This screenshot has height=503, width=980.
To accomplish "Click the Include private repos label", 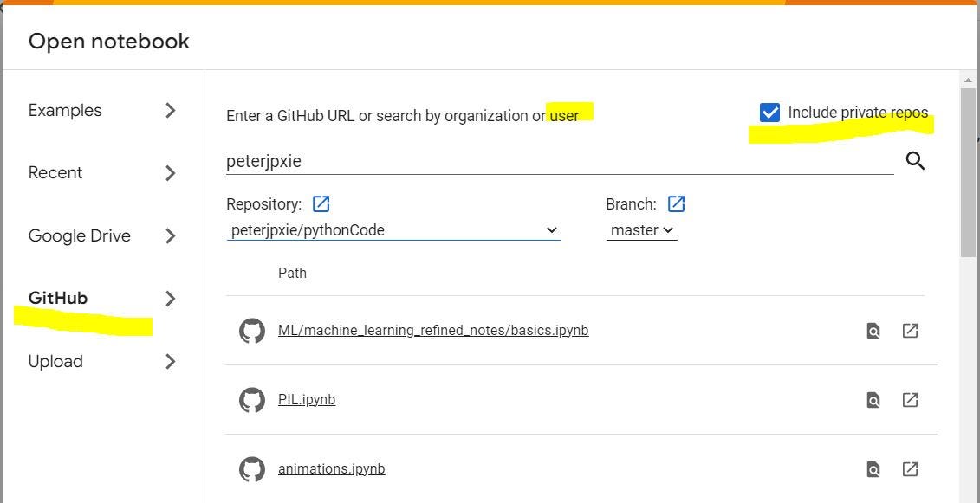I will point(858,113).
